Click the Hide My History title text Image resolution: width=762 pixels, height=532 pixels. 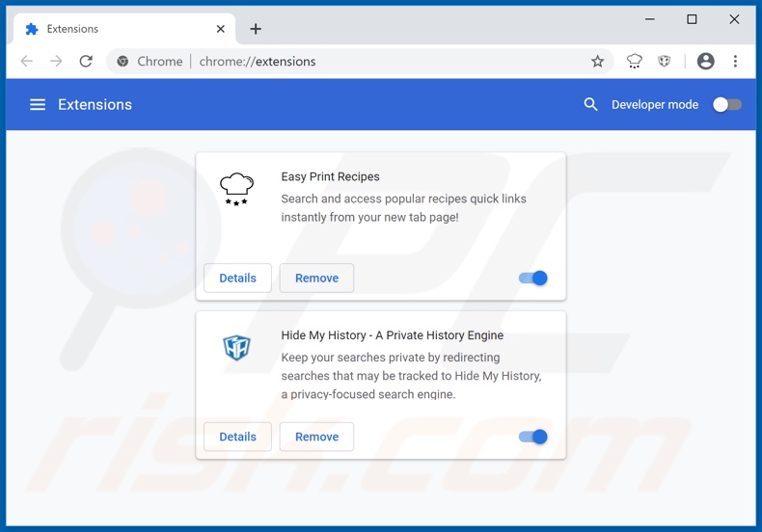coord(393,335)
